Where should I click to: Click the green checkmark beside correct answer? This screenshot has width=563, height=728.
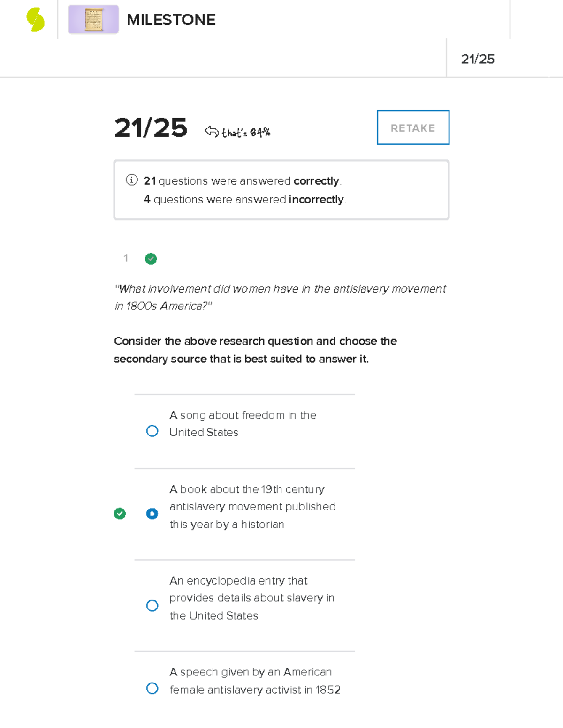[120, 514]
